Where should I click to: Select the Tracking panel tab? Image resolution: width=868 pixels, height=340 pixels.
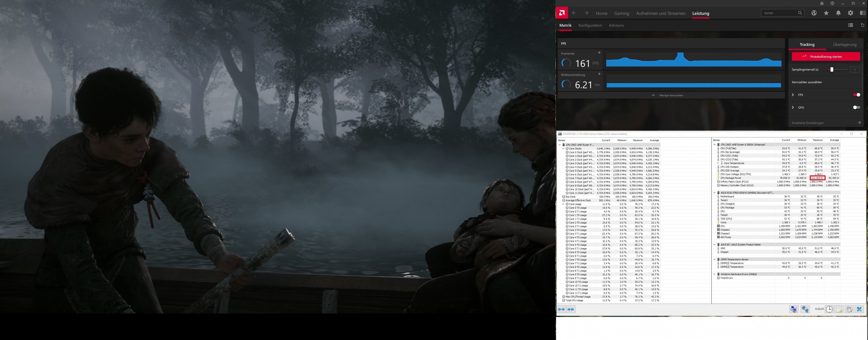(x=807, y=45)
